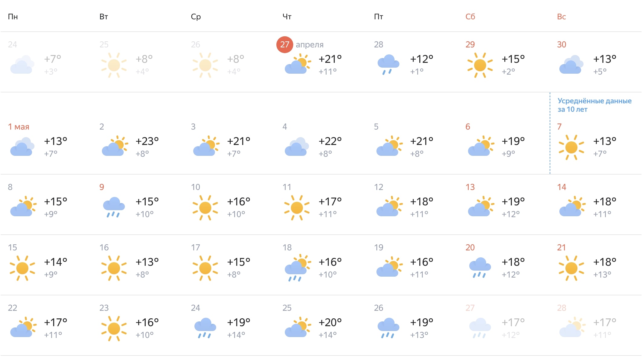
Task: Open the "Усреднённые данные за 10 лет" note
Action: (x=594, y=105)
